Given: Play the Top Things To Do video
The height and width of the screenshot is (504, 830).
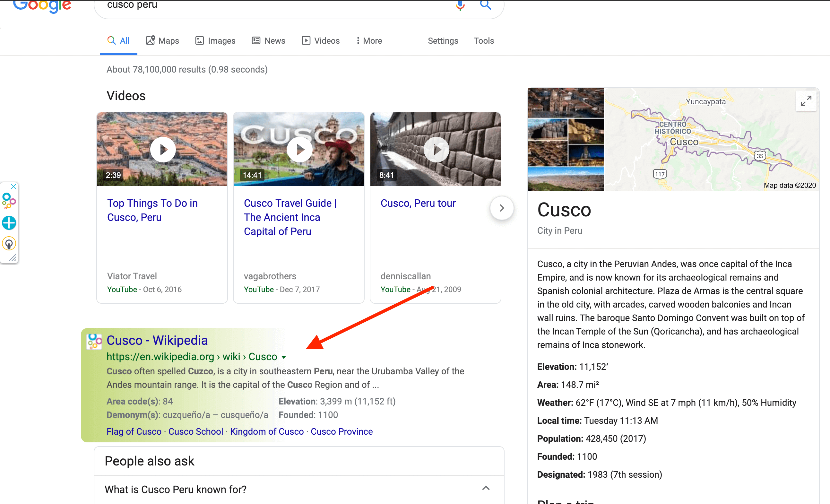Looking at the screenshot, I should pyautogui.click(x=162, y=149).
